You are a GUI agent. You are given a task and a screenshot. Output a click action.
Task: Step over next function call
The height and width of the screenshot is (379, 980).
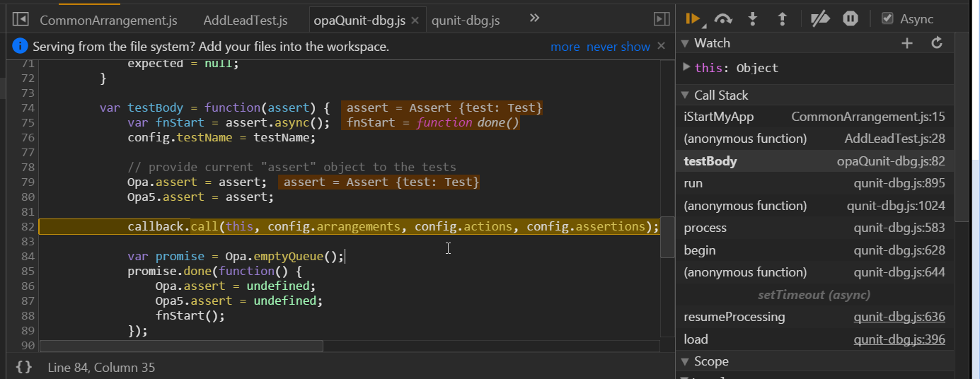coord(722,19)
